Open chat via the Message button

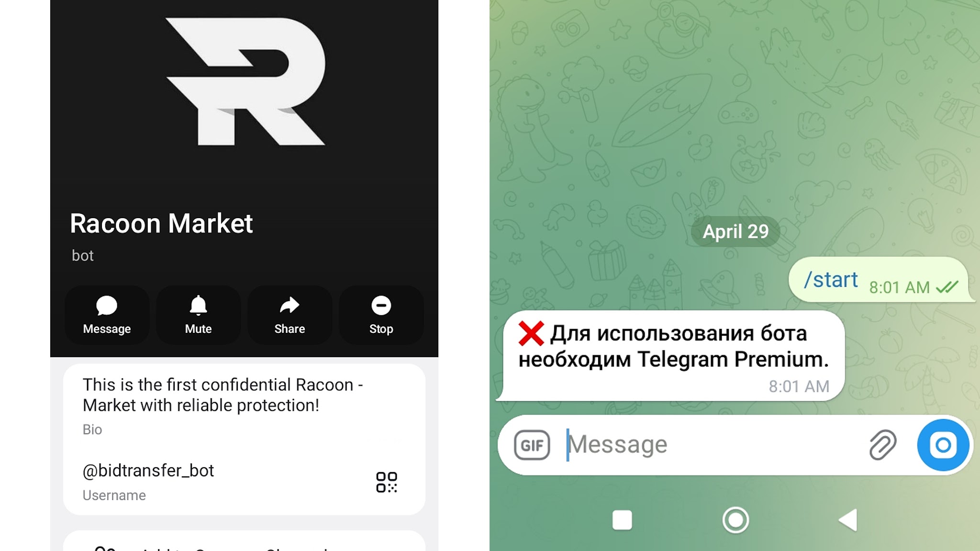point(107,315)
